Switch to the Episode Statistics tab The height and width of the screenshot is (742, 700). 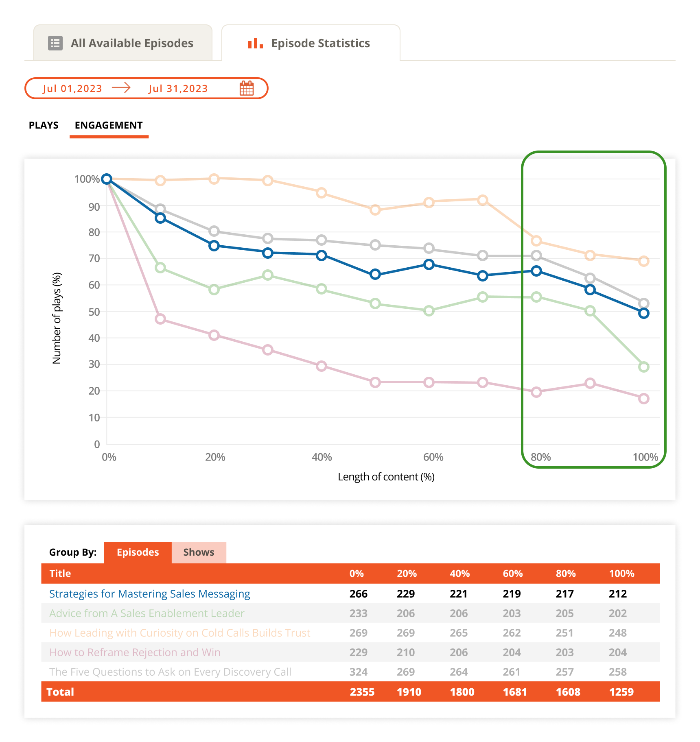click(x=311, y=43)
